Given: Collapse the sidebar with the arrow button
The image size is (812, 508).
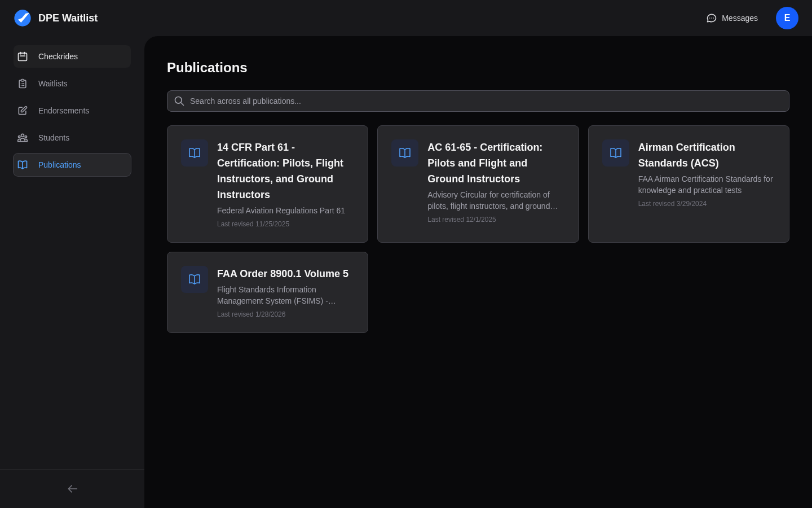Looking at the screenshot, I should (x=72, y=489).
